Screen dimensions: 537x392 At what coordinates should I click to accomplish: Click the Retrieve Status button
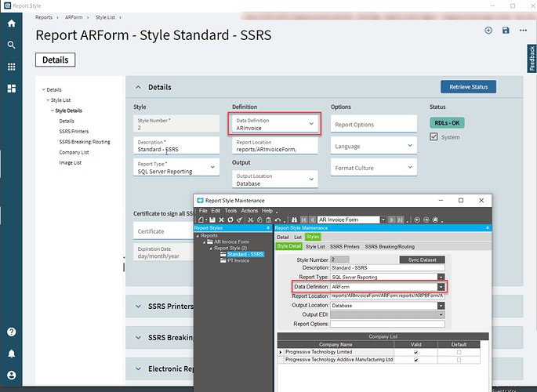(468, 87)
